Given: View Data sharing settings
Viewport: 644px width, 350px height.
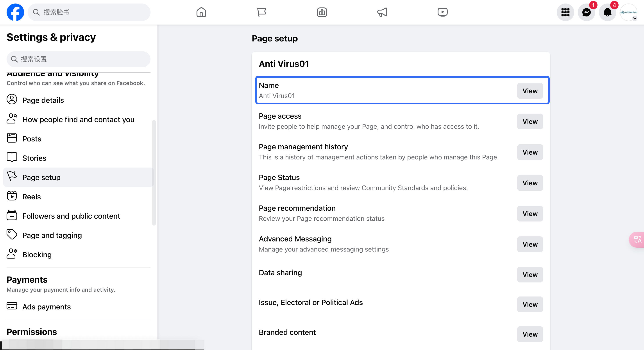Looking at the screenshot, I should tap(530, 275).
